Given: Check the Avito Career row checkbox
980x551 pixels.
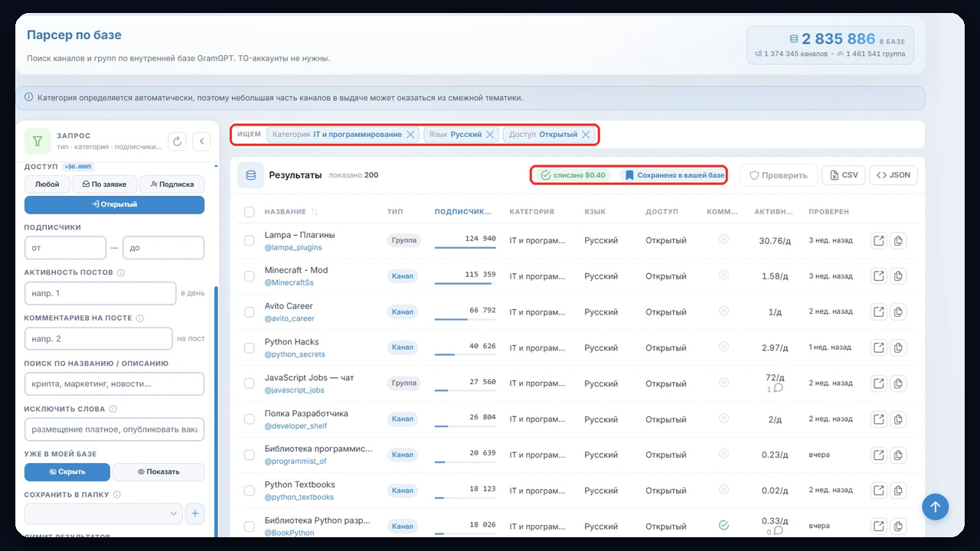Looking at the screenshot, I should point(249,312).
